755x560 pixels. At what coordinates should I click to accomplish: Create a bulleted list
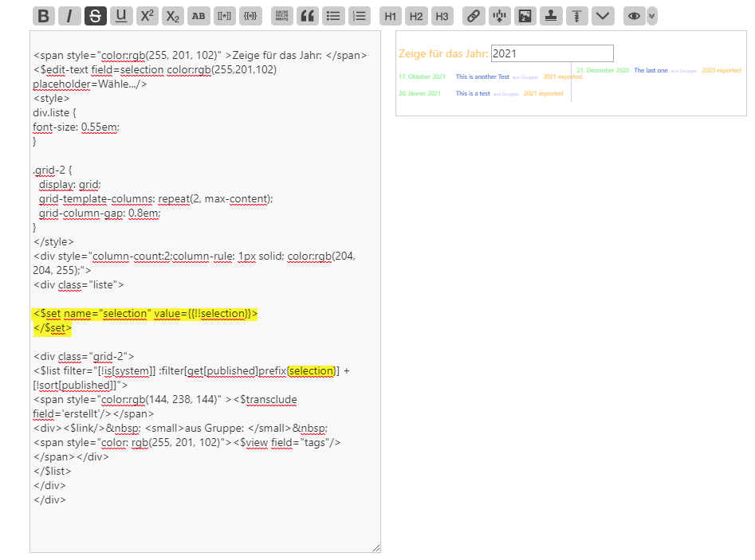click(334, 16)
